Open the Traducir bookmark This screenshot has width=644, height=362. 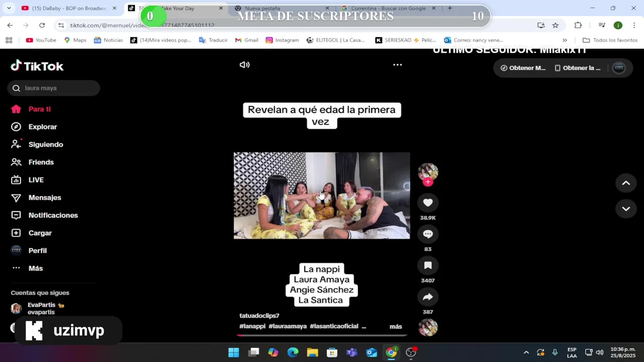click(213, 40)
